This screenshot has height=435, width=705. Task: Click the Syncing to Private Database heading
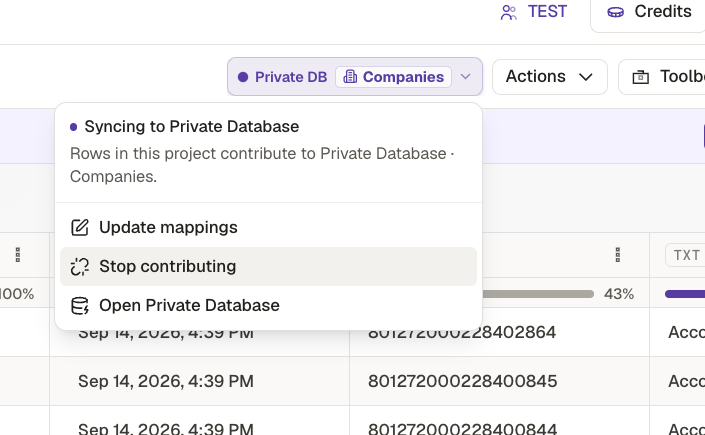pyautogui.click(x=192, y=126)
